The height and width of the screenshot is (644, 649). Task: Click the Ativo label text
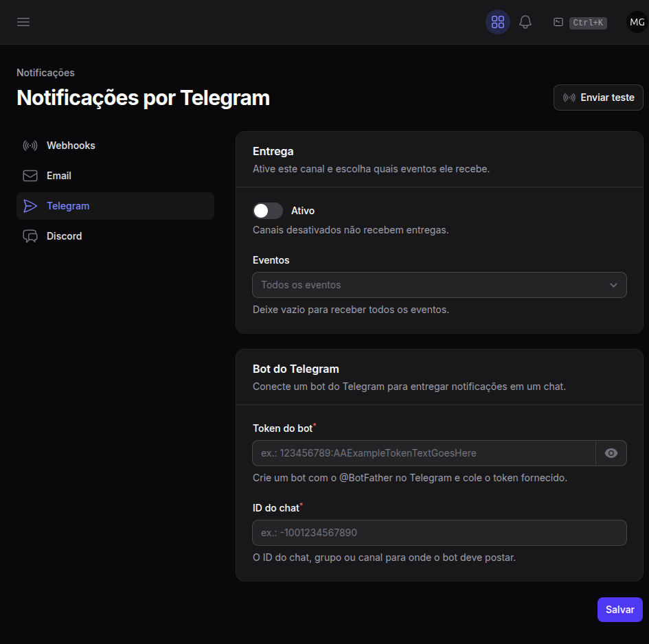303,211
